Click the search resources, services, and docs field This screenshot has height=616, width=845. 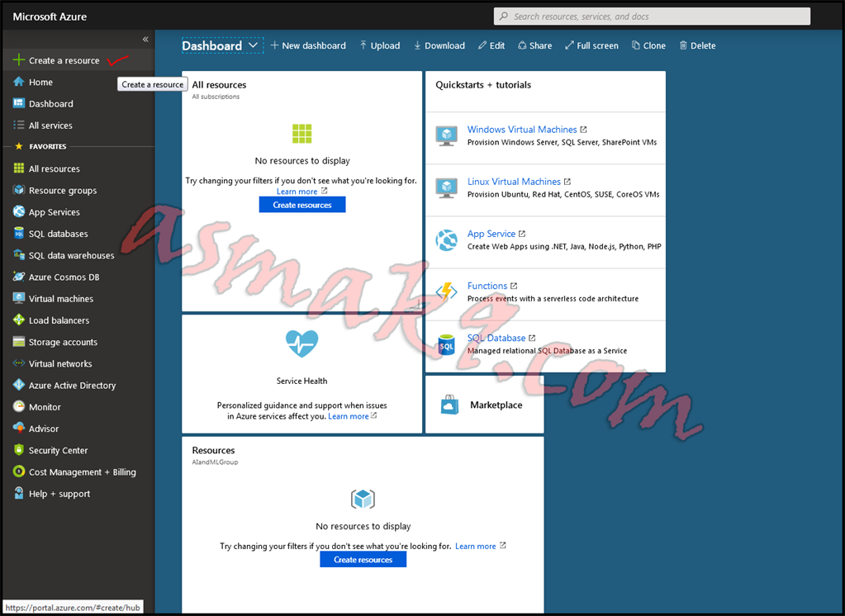652,17
